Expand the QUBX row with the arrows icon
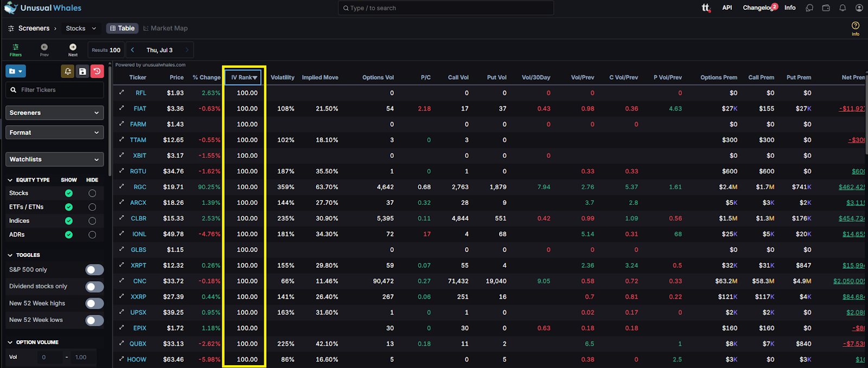The image size is (868, 368). pos(122,344)
